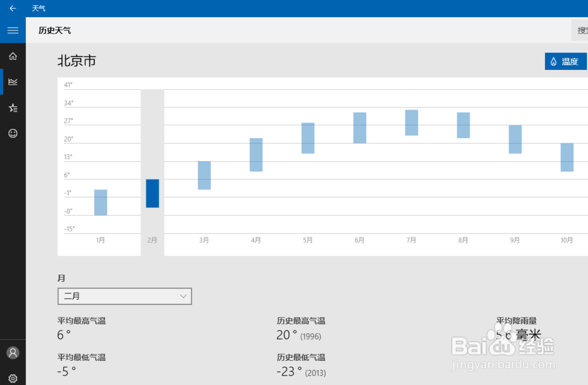Click the account sign-in icon

[x=12, y=353]
